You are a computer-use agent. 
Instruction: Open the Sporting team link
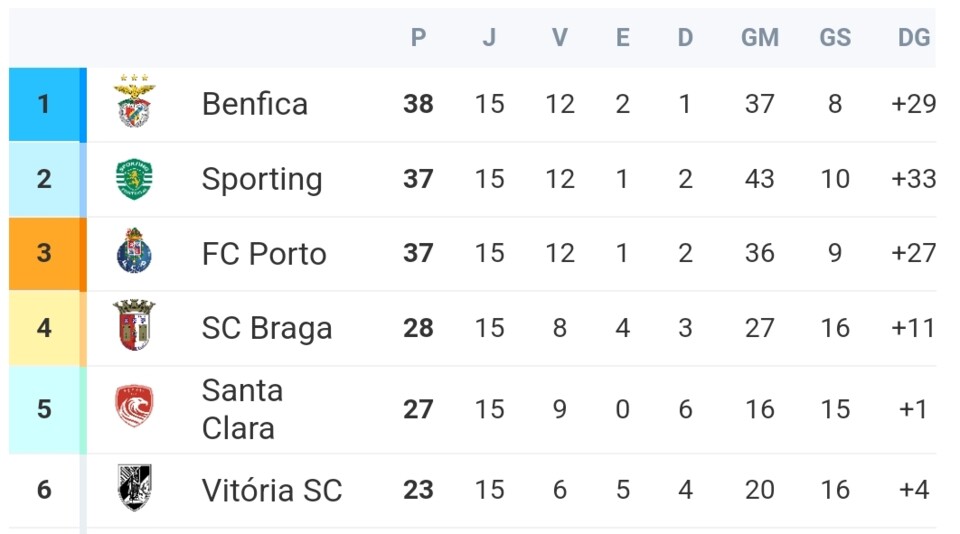point(262,179)
